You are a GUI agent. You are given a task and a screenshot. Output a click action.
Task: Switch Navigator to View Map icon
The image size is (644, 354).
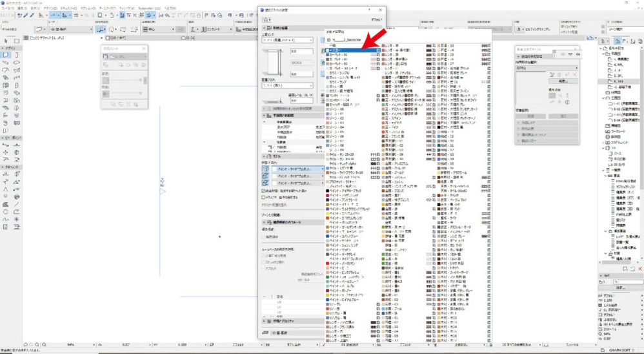(624, 41)
